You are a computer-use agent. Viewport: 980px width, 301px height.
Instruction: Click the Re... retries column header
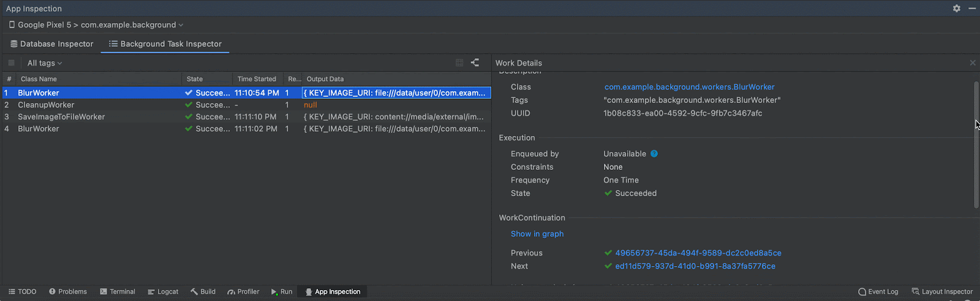294,79
